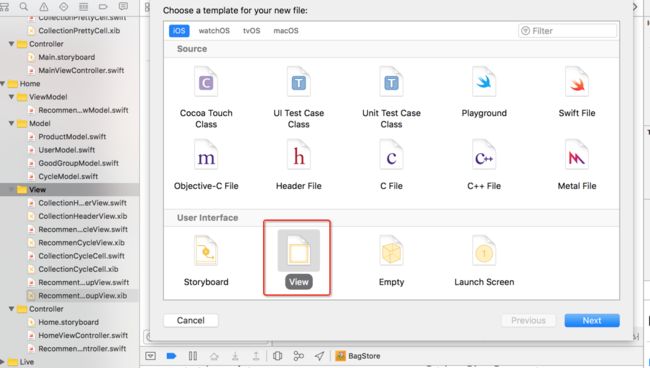The image size is (650, 368).
Task: Pause program execution in debug bar
Action: pyautogui.click(x=193, y=356)
